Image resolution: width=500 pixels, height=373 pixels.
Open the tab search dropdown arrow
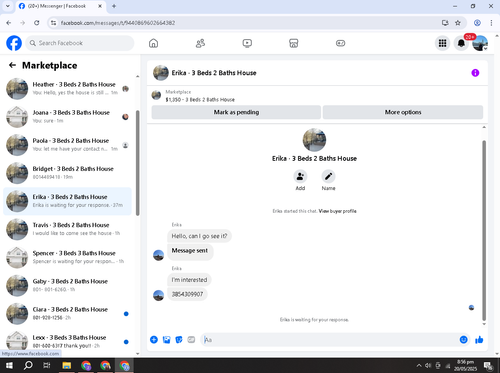(8, 6)
